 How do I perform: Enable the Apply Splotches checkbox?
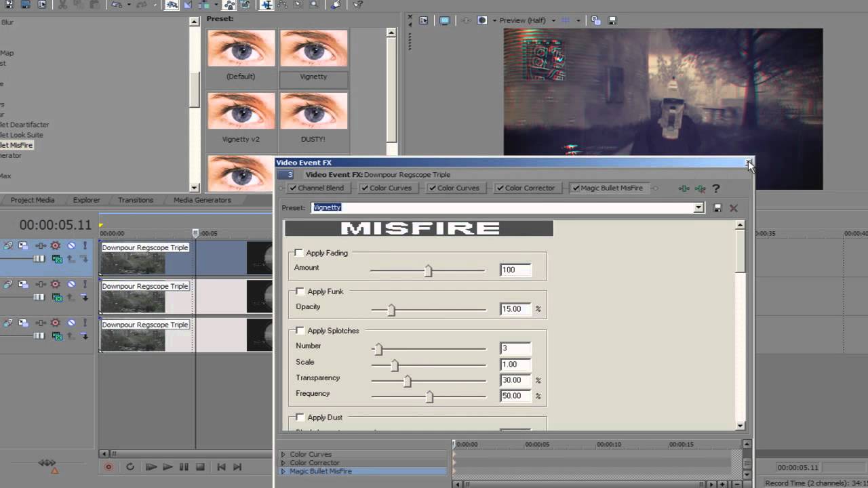click(300, 331)
